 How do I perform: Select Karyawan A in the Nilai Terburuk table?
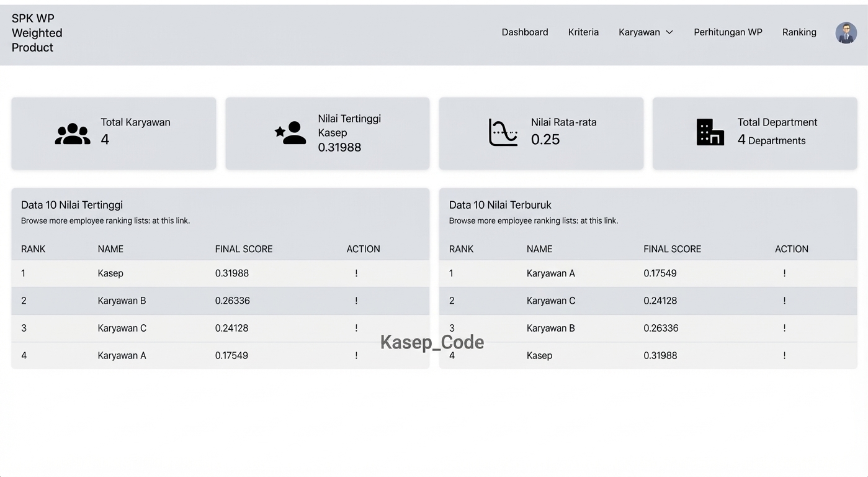coord(551,273)
